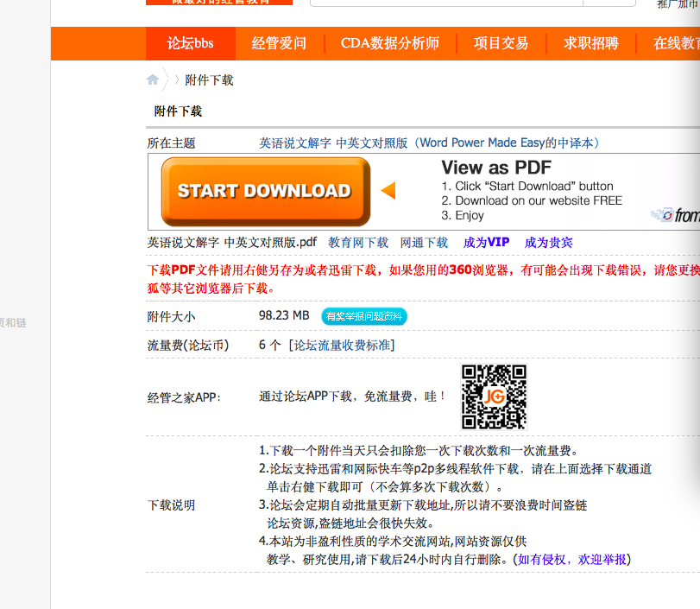Click the 所在主题 label
Viewport: 700px width, 609px height.
pyautogui.click(x=172, y=143)
